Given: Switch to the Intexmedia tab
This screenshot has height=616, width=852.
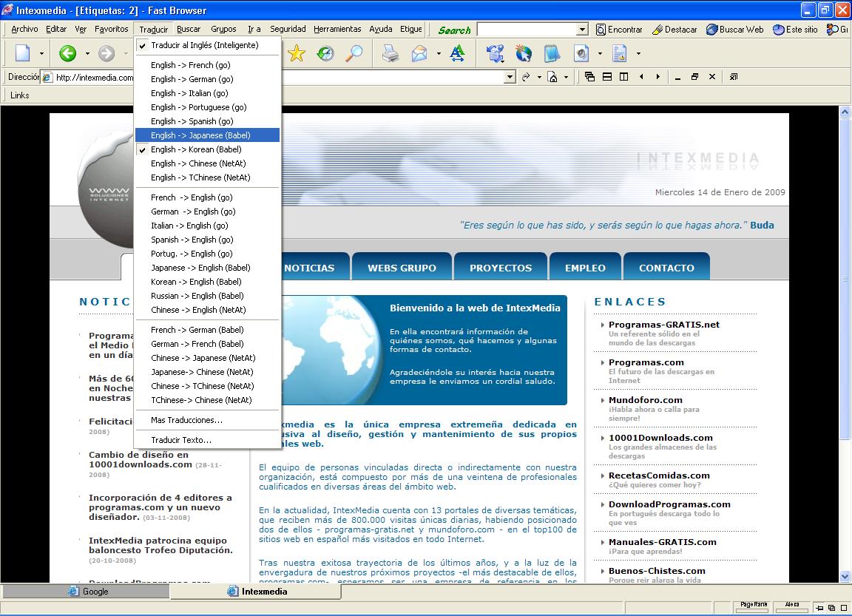Looking at the screenshot, I should pyautogui.click(x=256, y=591).
